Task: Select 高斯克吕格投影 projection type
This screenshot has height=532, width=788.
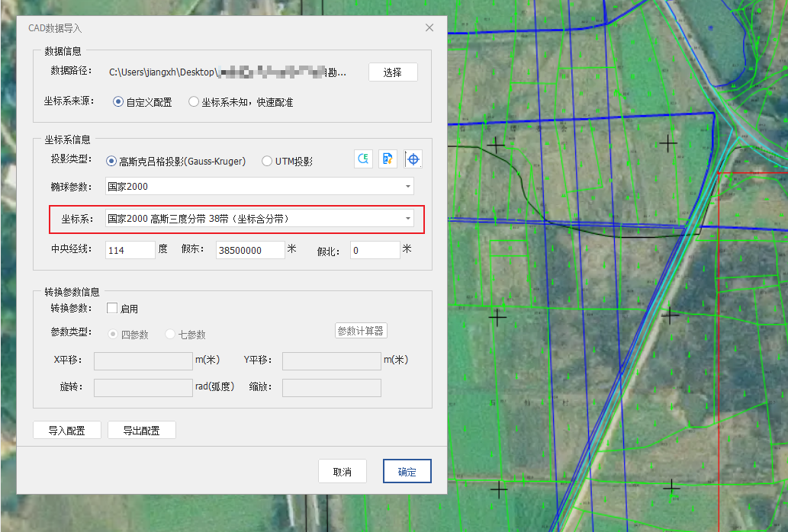Action: tap(111, 161)
